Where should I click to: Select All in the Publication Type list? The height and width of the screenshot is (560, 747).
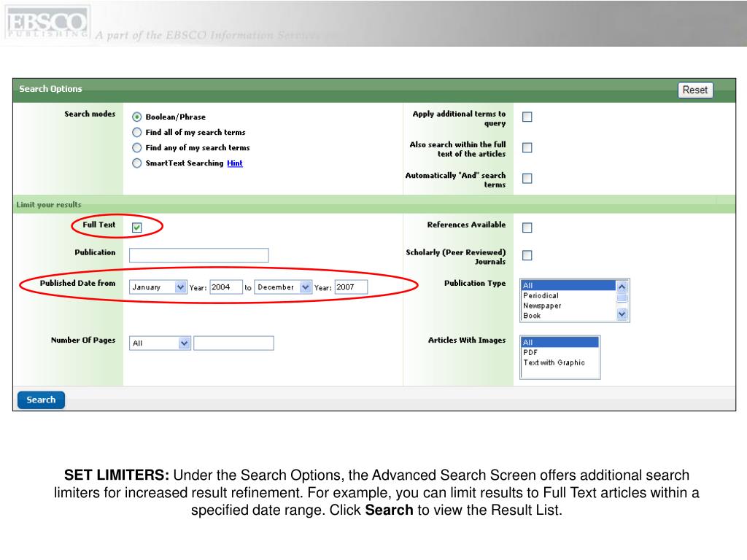[568, 285]
